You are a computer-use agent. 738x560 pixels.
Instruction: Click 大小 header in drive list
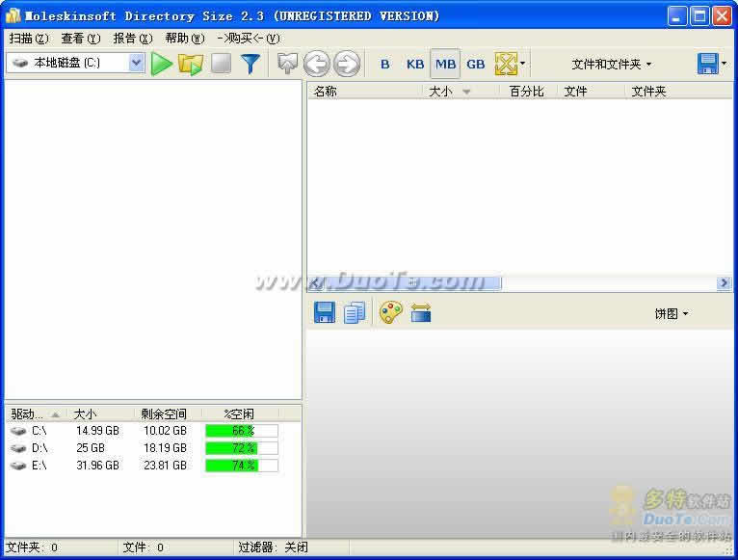pyautogui.click(x=101, y=414)
